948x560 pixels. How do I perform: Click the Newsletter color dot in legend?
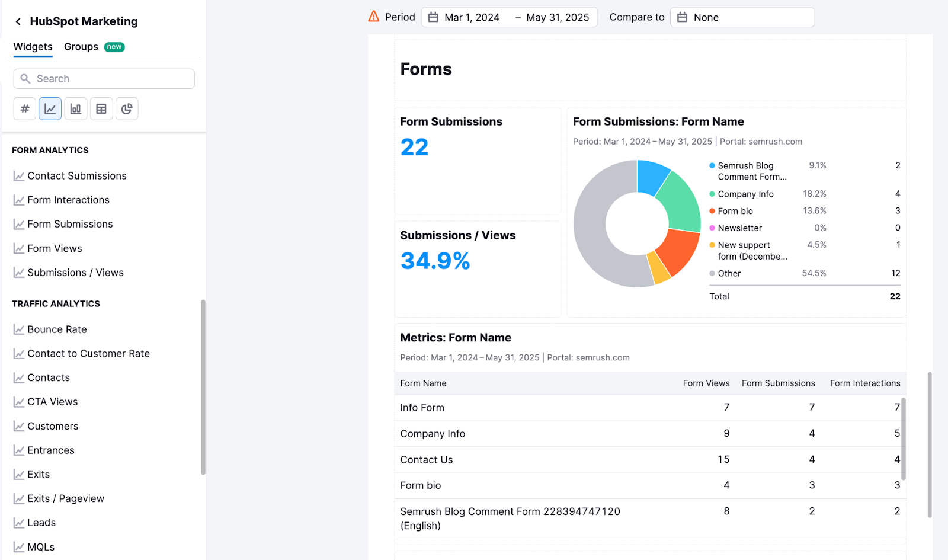tap(712, 228)
